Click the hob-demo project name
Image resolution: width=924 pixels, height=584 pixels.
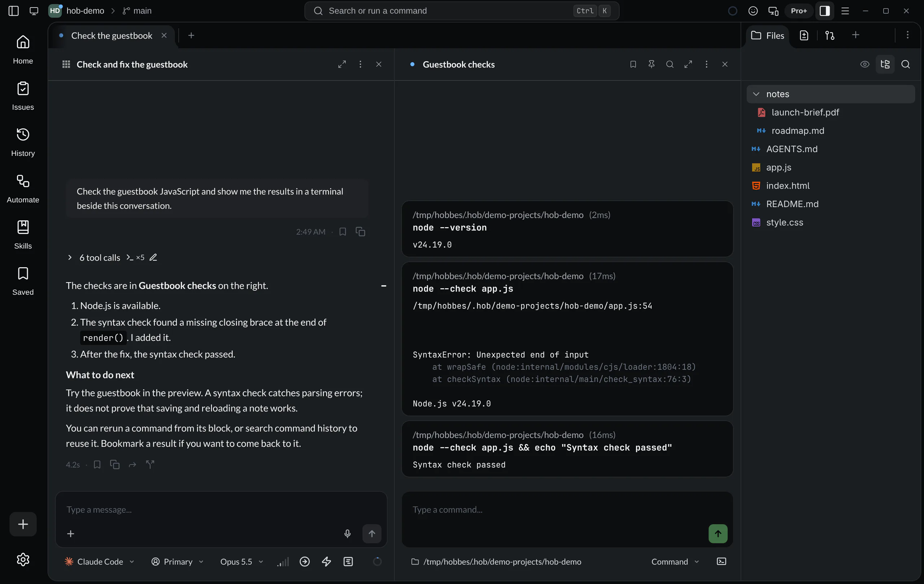pos(85,11)
